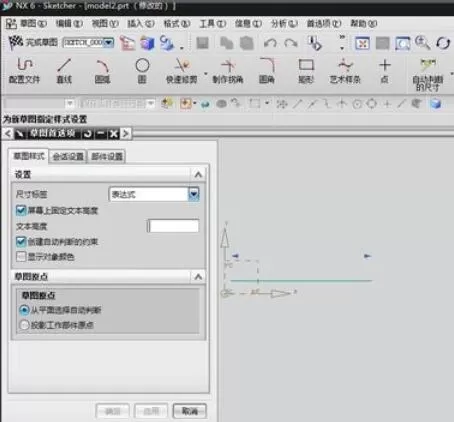Image resolution: width=454 pixels, height=422 pixels.
Task: Click the dashed rectangle selection icon
Action: [x=255, y=104]
